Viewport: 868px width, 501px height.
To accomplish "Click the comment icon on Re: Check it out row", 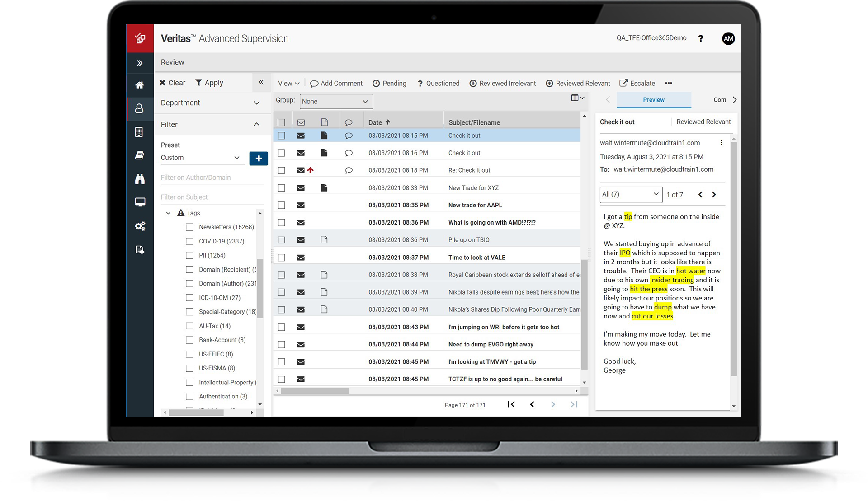I will [349, 170].
